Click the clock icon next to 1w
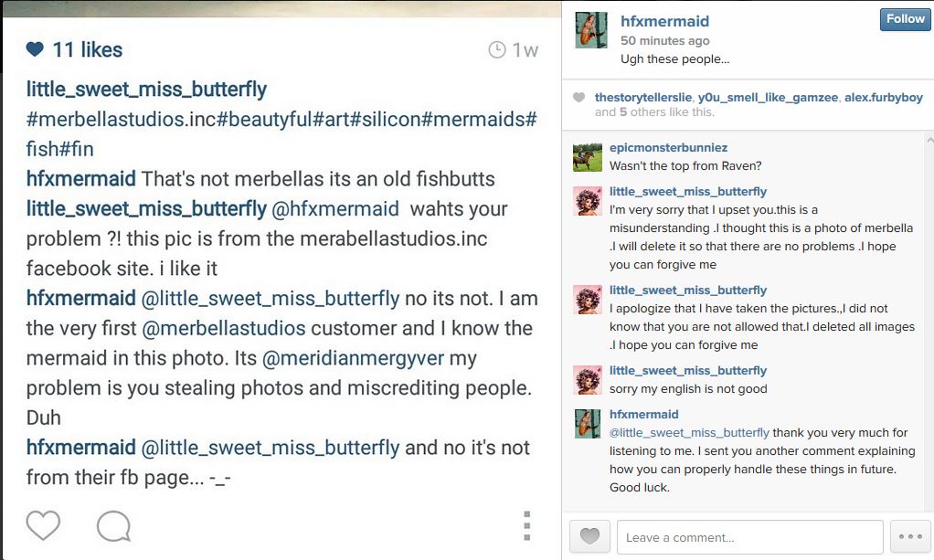 tap(497, 50)
